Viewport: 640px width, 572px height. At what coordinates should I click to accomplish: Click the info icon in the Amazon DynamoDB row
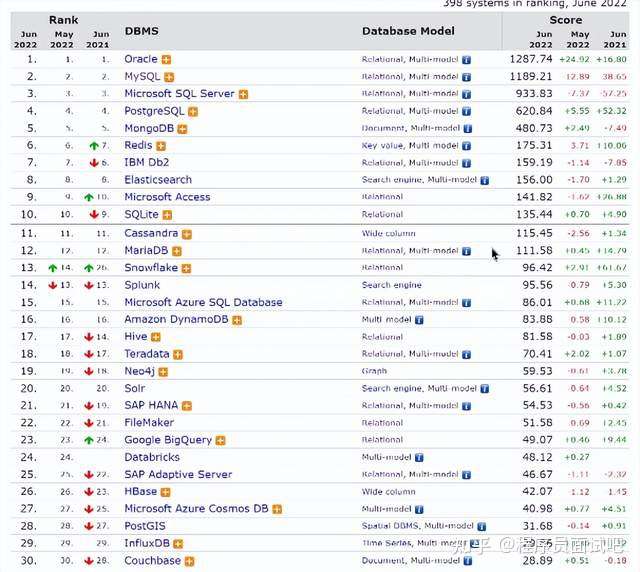tap(419, 320)
